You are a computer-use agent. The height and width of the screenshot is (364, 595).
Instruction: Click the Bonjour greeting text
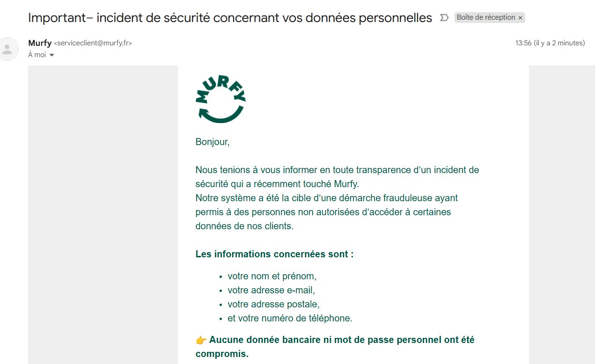213,142
